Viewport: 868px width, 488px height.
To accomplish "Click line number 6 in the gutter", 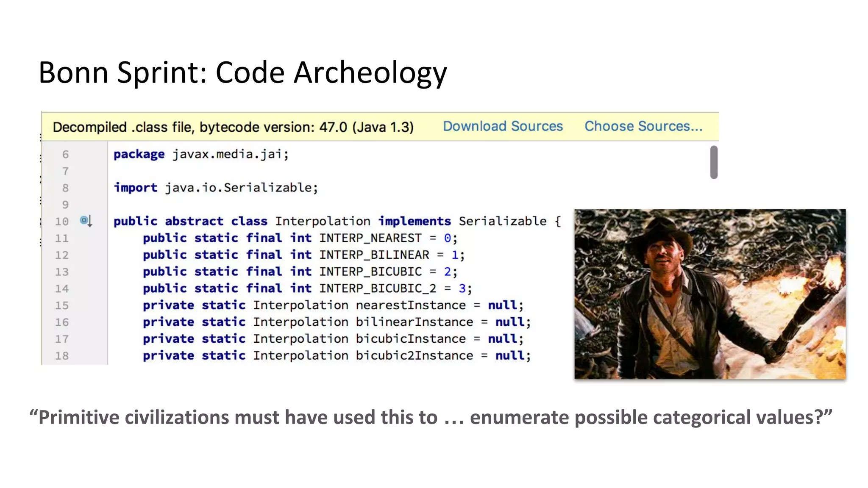I will tap(65, 154).
